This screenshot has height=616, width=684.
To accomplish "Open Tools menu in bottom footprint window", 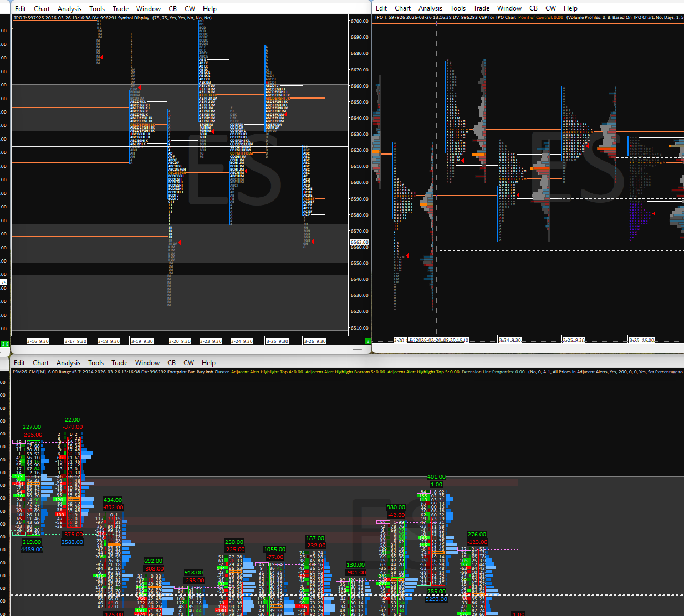I will point(96,362).
